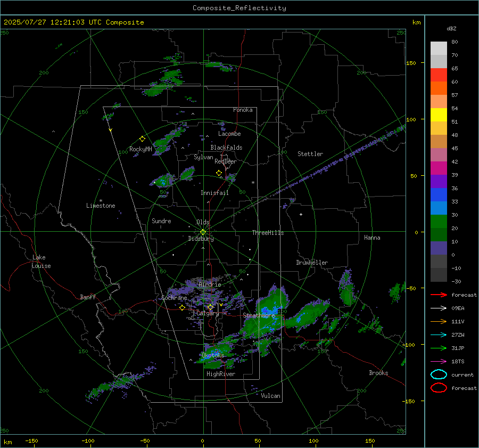The image size is (479, 448).
Task: Select the cyan 27ZW arrow legend icon
Action: (x=439, y=335)
